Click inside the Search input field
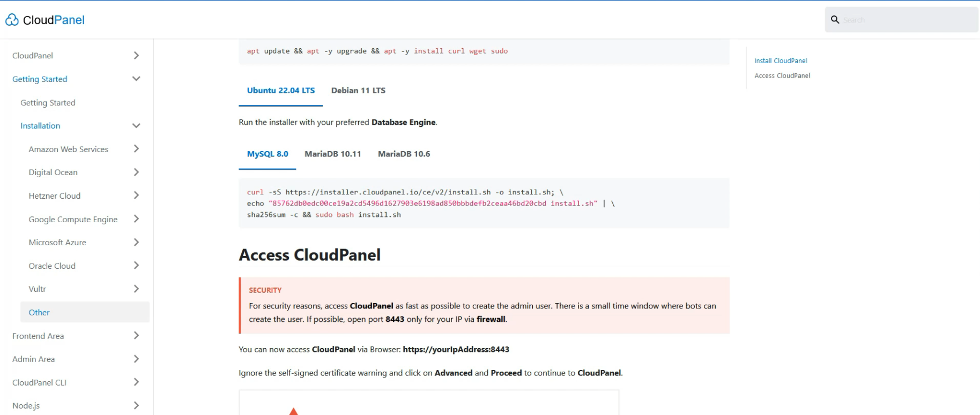Image resolution: width=980 pixels, height=415 pixels. pyautogui.click(x=906, y=20)
